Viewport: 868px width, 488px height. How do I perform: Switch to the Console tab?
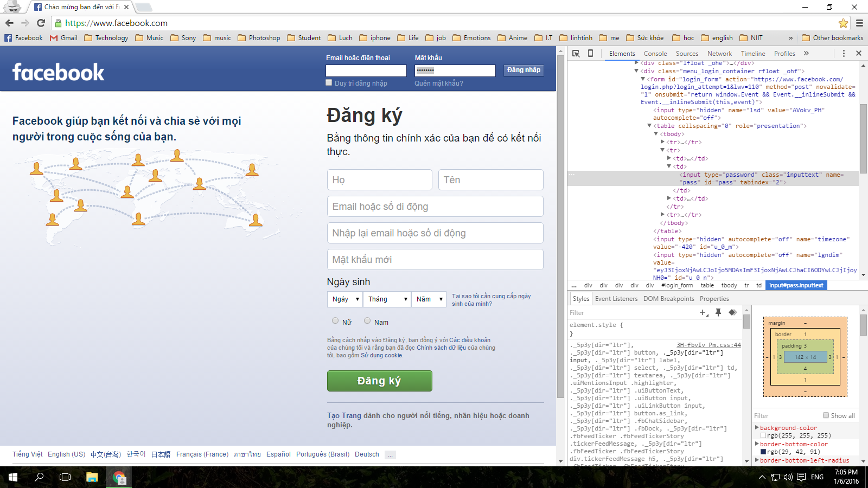click(655, 54)
